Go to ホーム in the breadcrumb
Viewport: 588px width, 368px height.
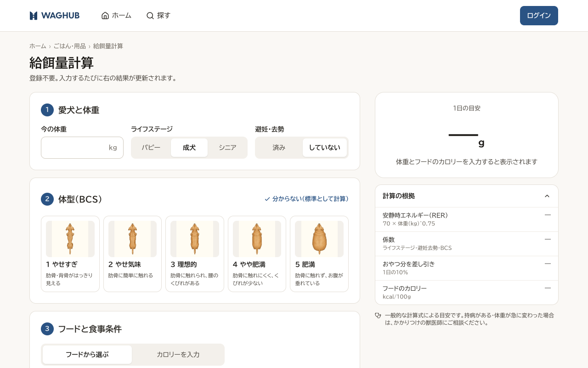click(38, 46)
